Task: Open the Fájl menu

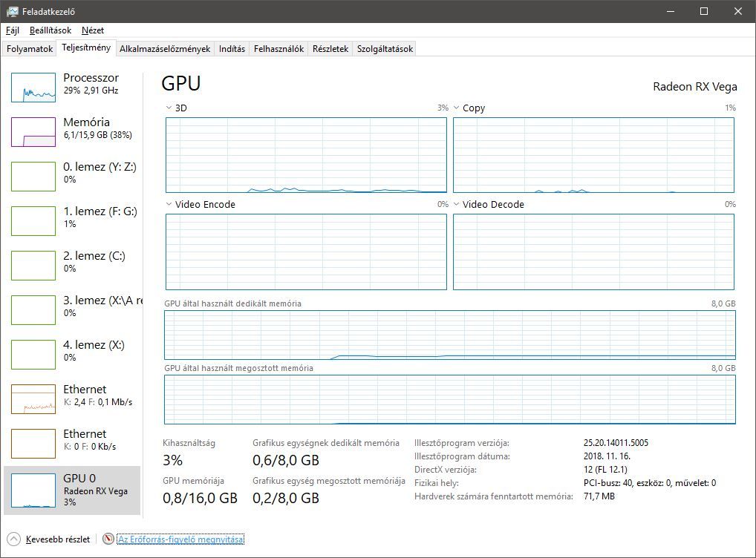Action: coord(13,30)
